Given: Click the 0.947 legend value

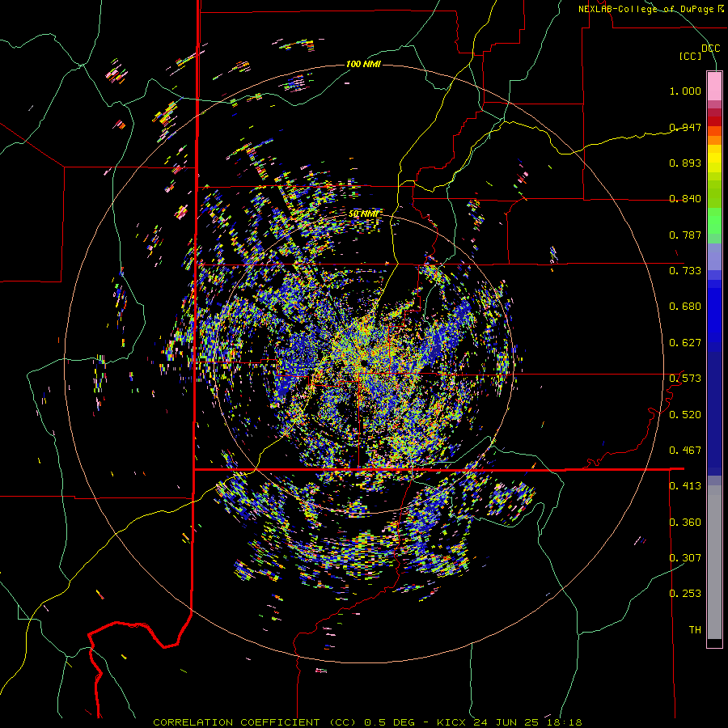Looking at the screenshot, I should click(685, 127).
